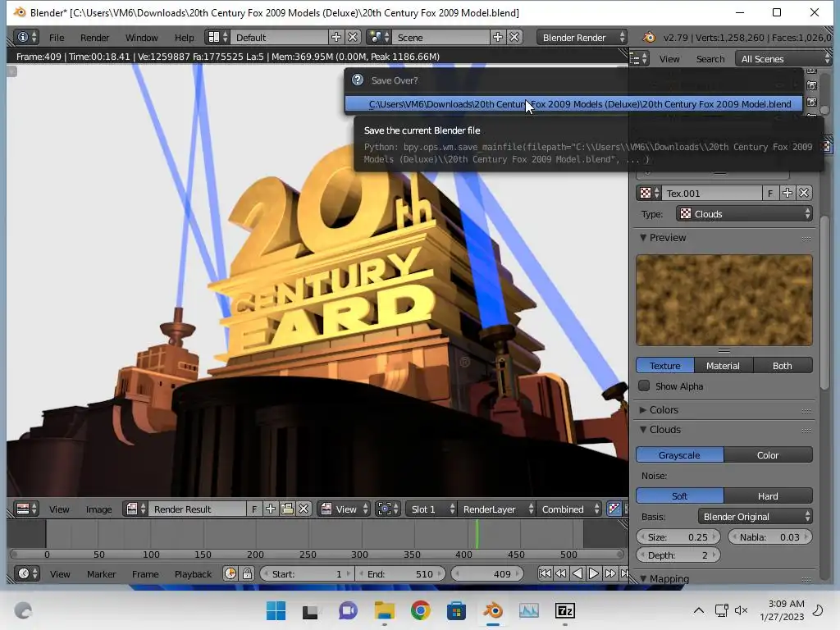Viewport: 840px width, 630px height.
Task: Open the texture browser icon beside Tex.001
Action: [650, 194]
